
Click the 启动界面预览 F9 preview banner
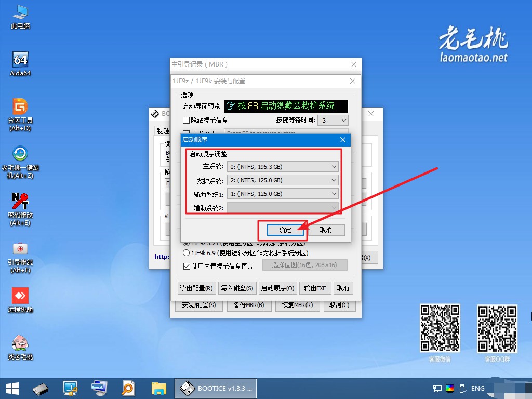286,106
